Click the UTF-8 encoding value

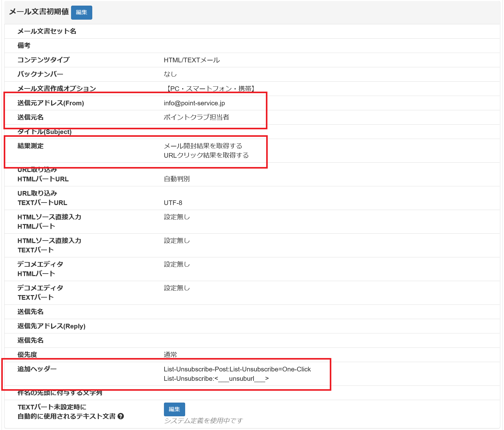[172, 203]
